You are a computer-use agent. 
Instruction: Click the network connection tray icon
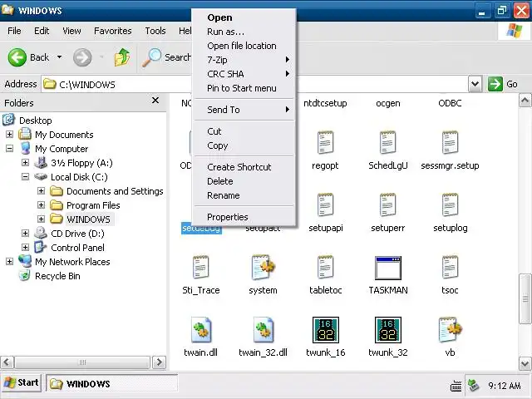point(473,386)
